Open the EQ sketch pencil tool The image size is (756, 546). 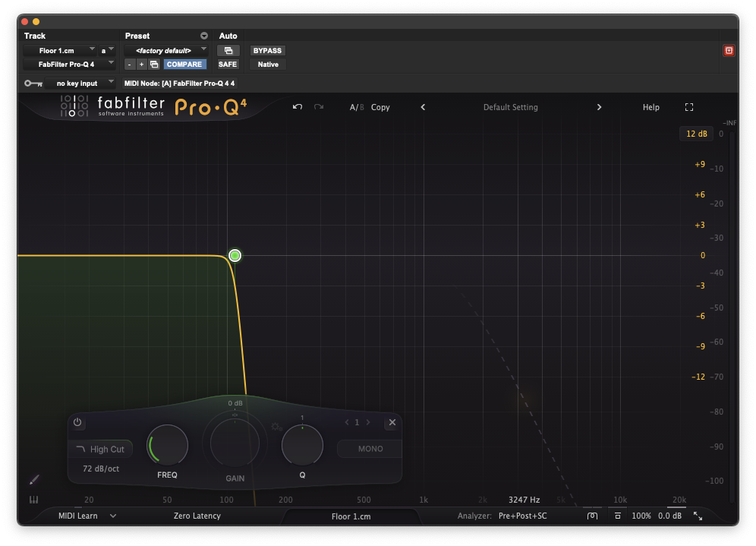pyautogui.click(x=33, y=479)
